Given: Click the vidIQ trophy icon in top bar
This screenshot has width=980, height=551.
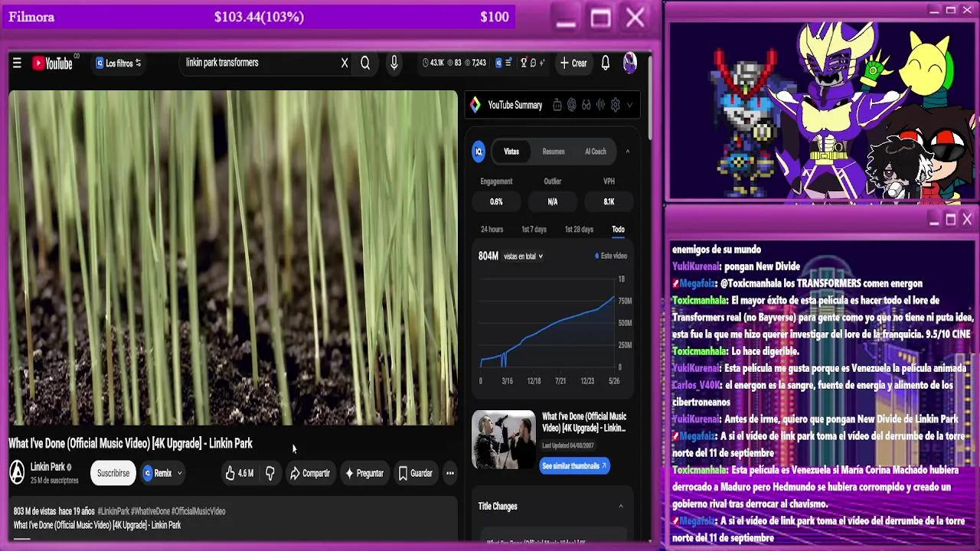Looking at the screenshot, I should [x=524, y=63].
